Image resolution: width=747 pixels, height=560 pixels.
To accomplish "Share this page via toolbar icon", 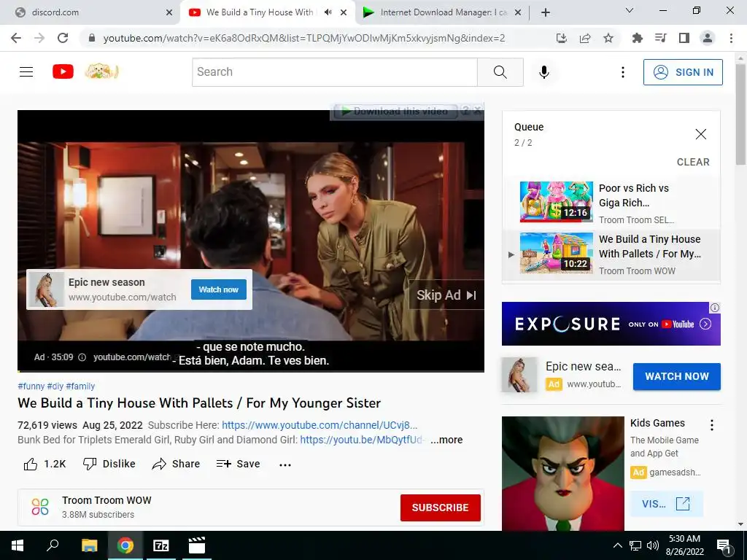I will [x=585, y=38].
